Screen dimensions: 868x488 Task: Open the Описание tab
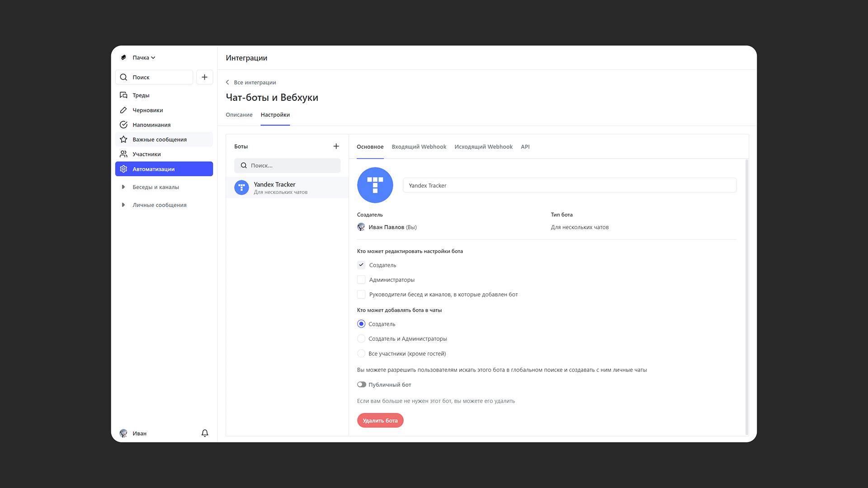point(239,115)
